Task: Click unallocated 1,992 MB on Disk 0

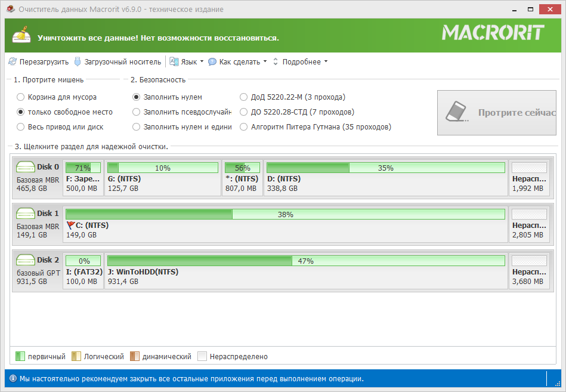Action: coord(529,178)
